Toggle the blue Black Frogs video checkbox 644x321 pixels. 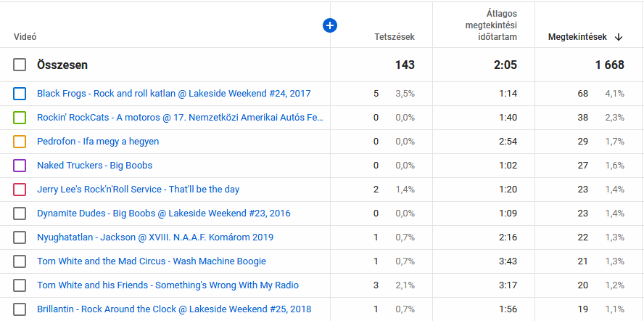click(x=20, y=94)
